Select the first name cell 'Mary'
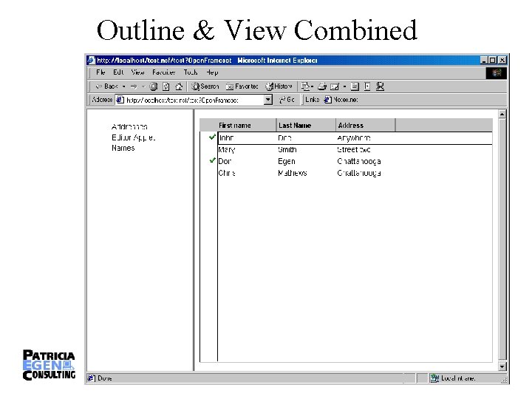The height and width of the screenshot is (399, 532). [227, 149]
